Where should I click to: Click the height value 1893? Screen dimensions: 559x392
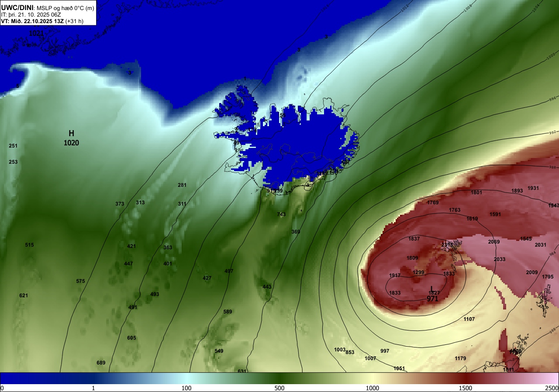click(x=517, y=191)
